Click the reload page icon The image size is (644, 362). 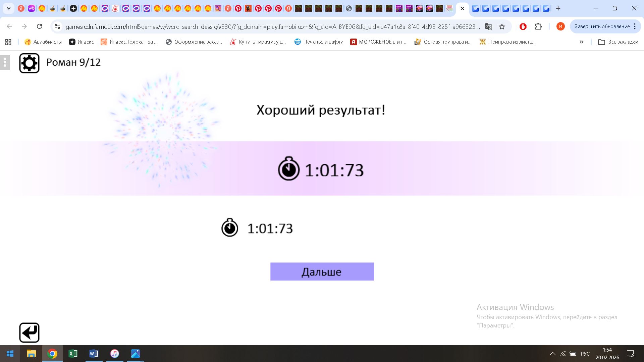40,26
